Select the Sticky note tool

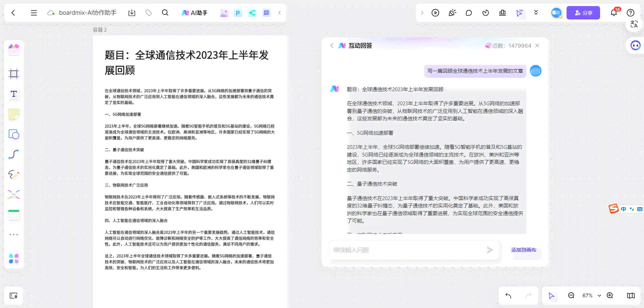[14, 114]
